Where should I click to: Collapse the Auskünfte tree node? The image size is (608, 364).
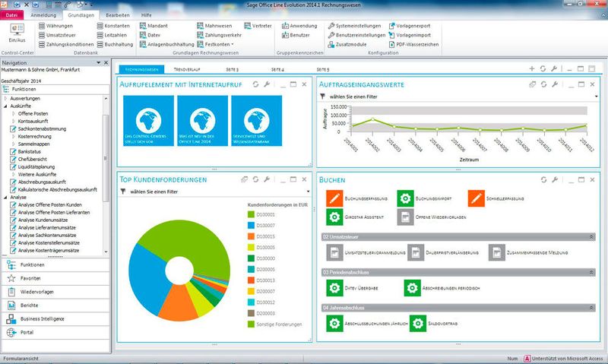pyautogui.click(x=5, y=106)
